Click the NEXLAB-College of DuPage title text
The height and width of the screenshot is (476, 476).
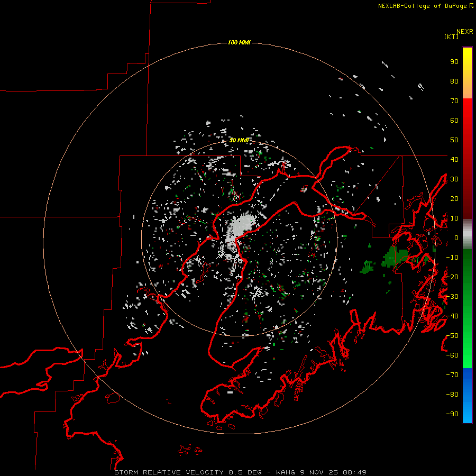pyautogui.click(x=423, y=6)
